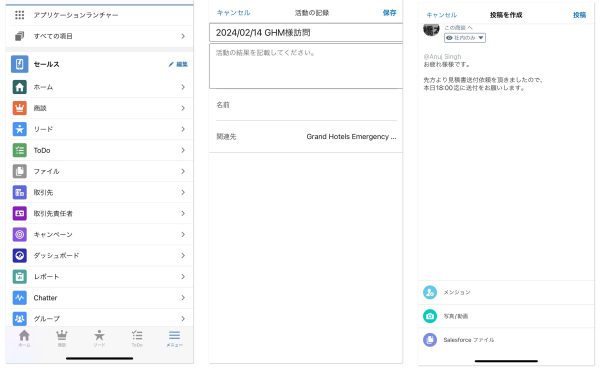Select the ダッシュボード gauge icon
This screenshot has width=600, height=368.
tap(20, 255)
